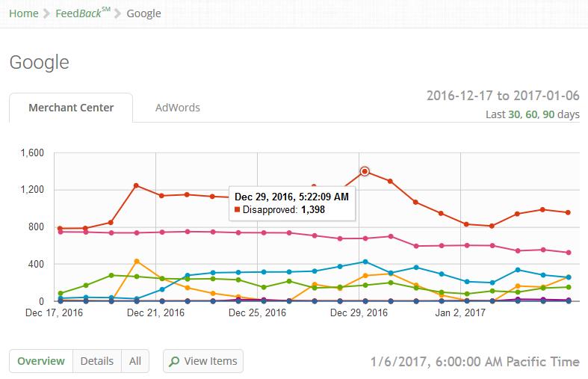Click the red line peak near Dec 20

(136, 185)
